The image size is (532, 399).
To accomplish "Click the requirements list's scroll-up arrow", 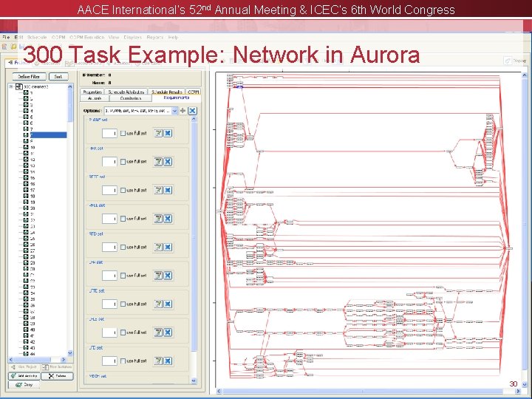I will click(x=194, y=119).
